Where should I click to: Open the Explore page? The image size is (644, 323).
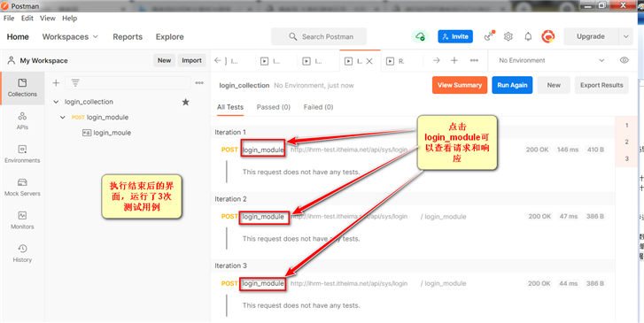[169, 36]
